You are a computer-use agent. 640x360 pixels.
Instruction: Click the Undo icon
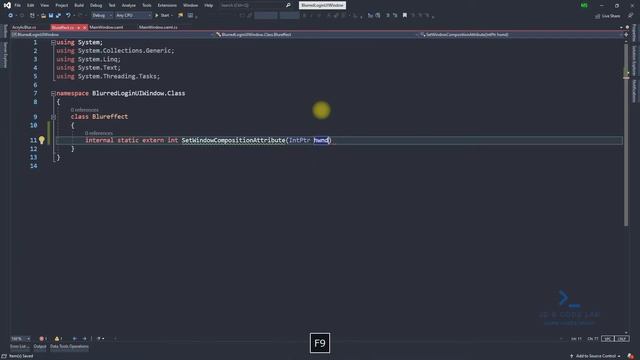point(68,16)
